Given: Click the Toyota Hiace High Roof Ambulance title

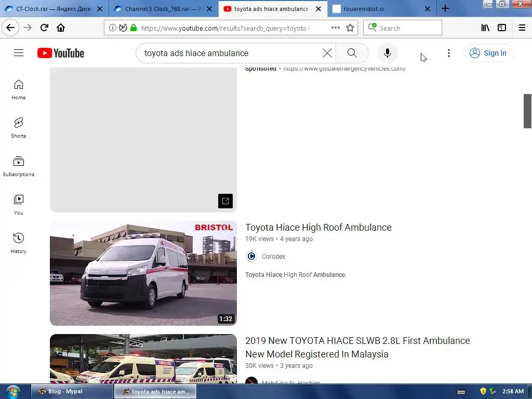Looking at the screenshot, I should point(318,228).
